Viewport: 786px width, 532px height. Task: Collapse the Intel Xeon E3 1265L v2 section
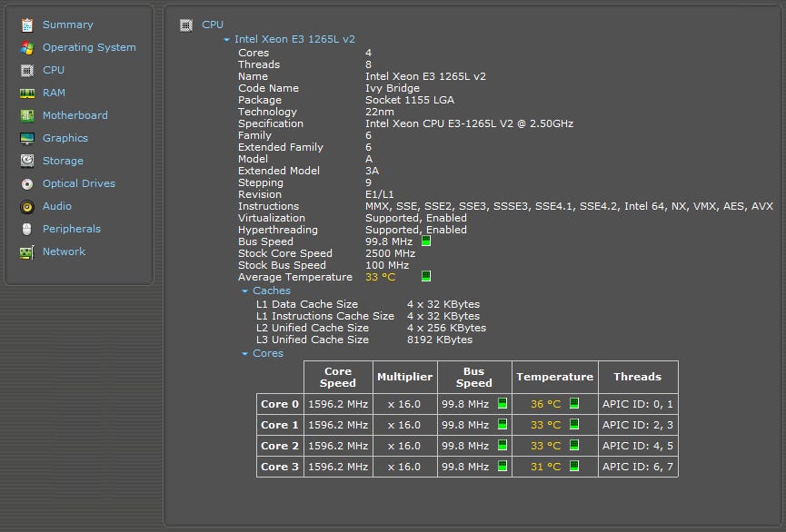[226, 40]
